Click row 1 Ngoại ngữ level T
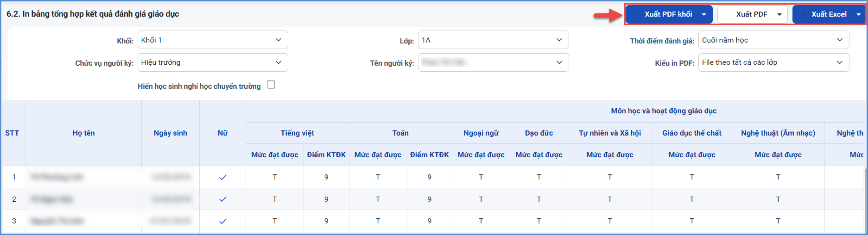The image size is (868, 235). click(x=481, y=177)
